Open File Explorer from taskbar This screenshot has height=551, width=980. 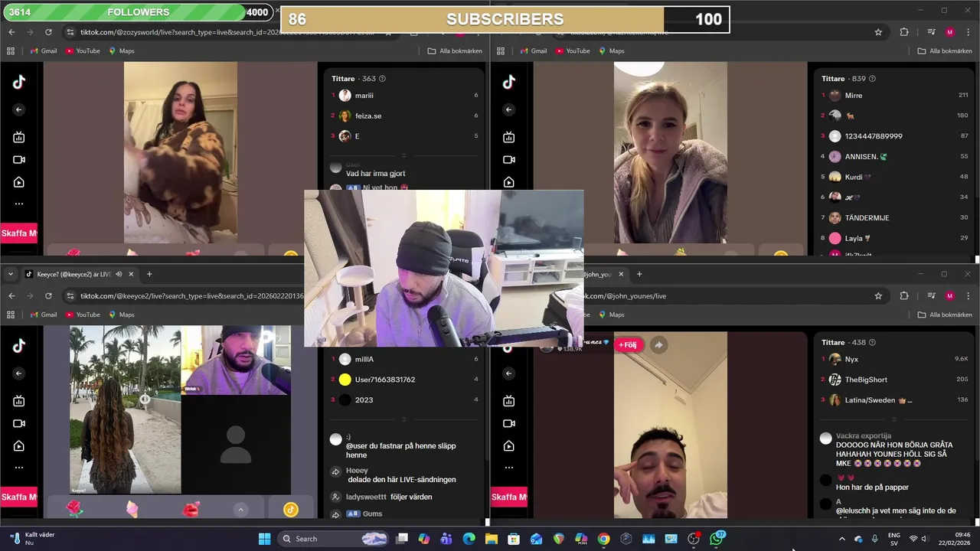(x=491, y=539)
